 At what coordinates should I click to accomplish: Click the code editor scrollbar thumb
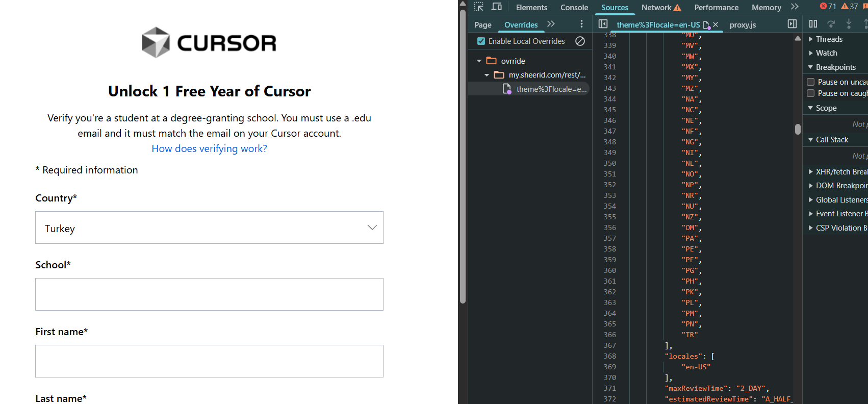click(x=798, y=129)
